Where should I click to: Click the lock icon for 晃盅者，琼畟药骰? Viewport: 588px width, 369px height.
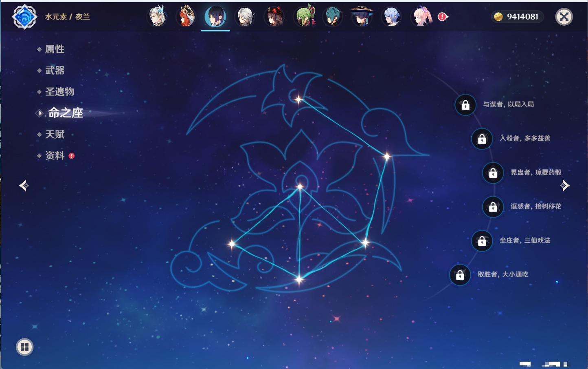pos(493,172)
